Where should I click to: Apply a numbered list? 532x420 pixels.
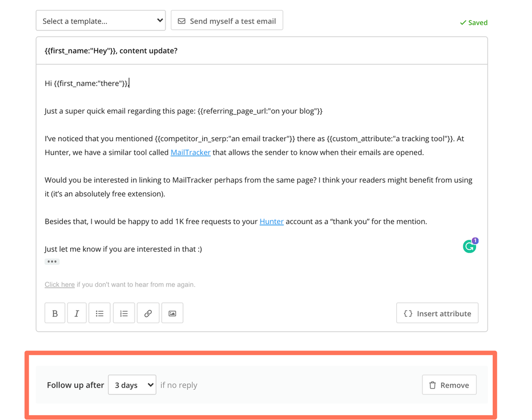(x=123, y=313)
